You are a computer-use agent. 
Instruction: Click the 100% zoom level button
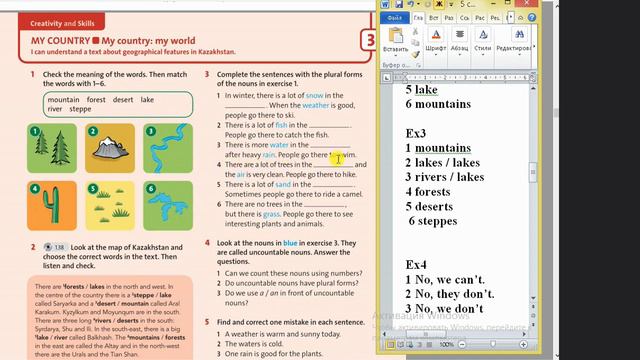(x=446, y=344)
